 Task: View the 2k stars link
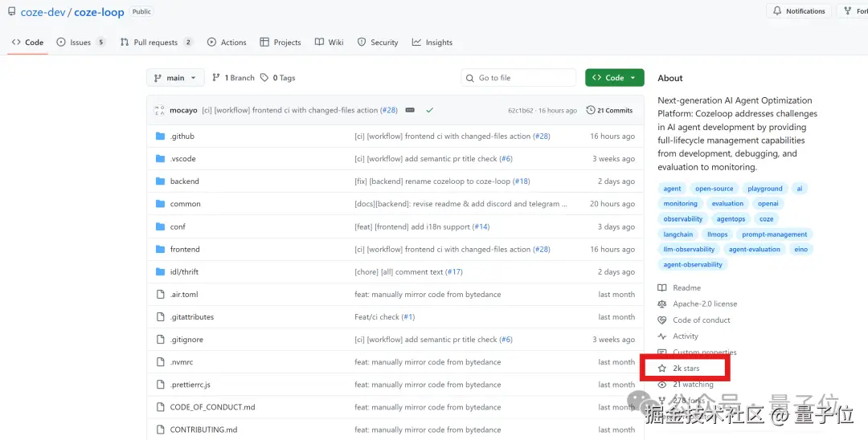pos(679,369)
